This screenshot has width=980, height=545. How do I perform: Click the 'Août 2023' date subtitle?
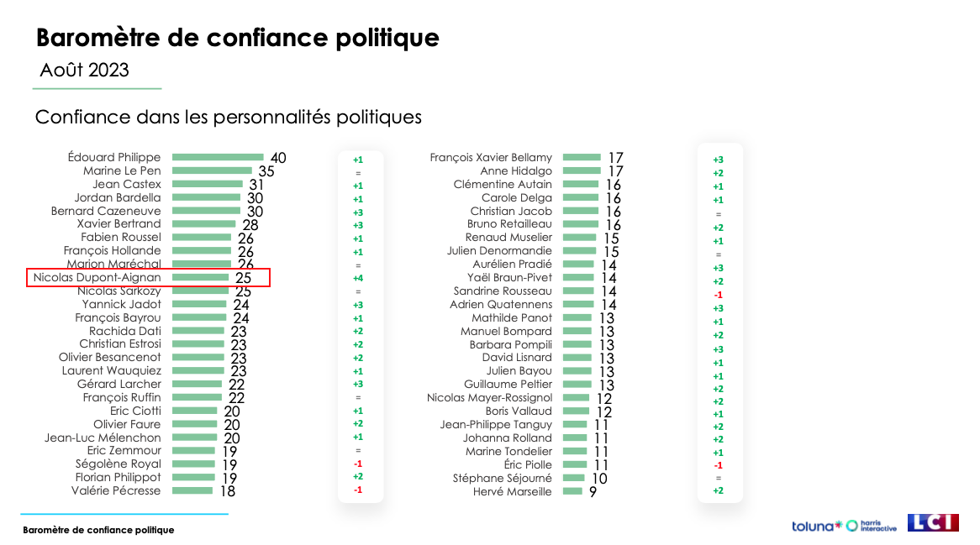(x=84, y=70)
